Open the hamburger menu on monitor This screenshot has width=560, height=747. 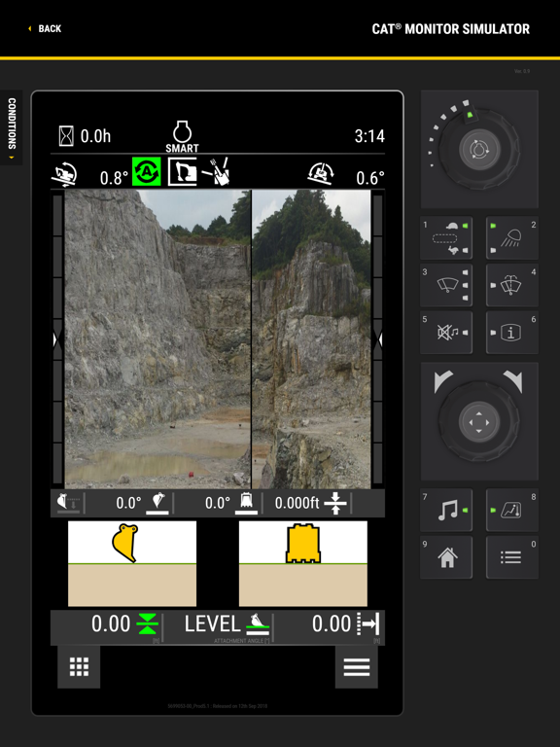pos(357,666)
